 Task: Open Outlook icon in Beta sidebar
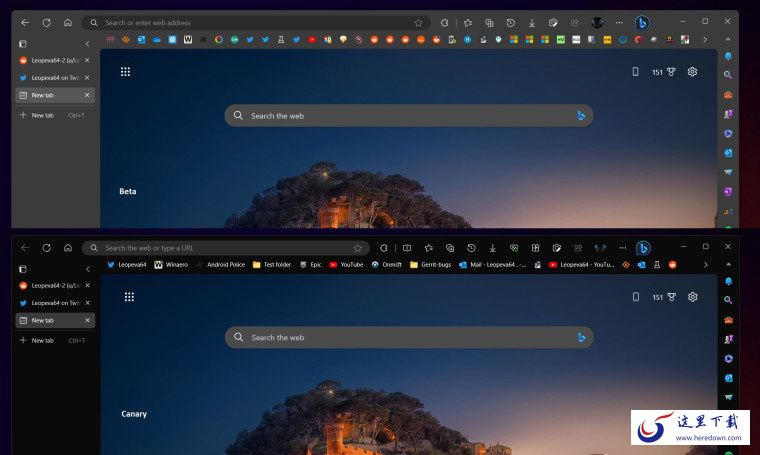click(728, 153)
